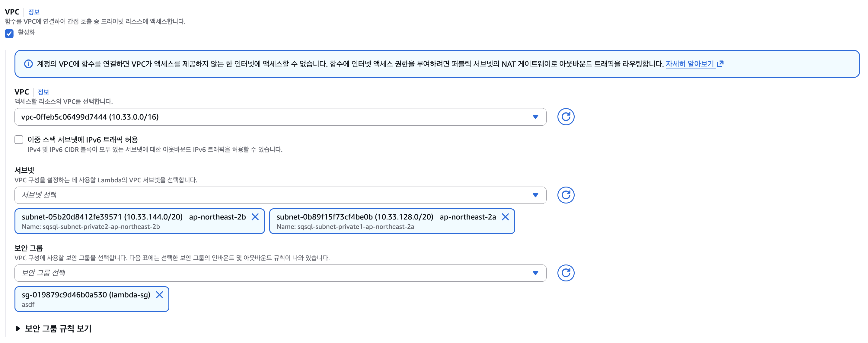Remove subnet ap-northeast-2b chip

point(255,217)
